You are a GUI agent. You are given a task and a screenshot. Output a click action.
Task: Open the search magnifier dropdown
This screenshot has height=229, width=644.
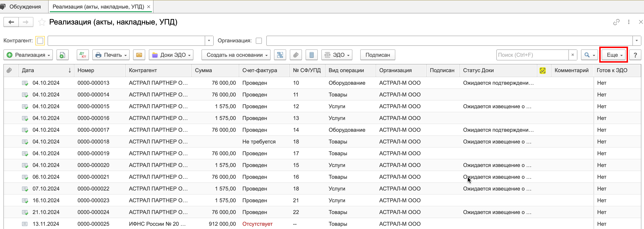589,55
